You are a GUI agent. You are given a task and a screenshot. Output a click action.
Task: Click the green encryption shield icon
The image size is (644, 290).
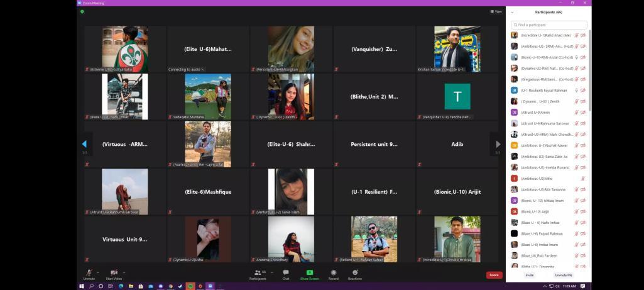(x=82, y=11)
